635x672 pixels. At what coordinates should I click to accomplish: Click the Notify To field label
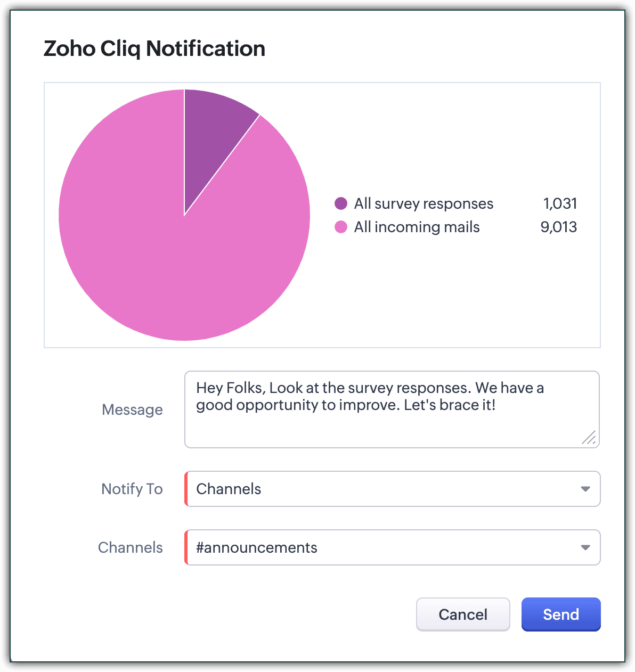(132, 489)
